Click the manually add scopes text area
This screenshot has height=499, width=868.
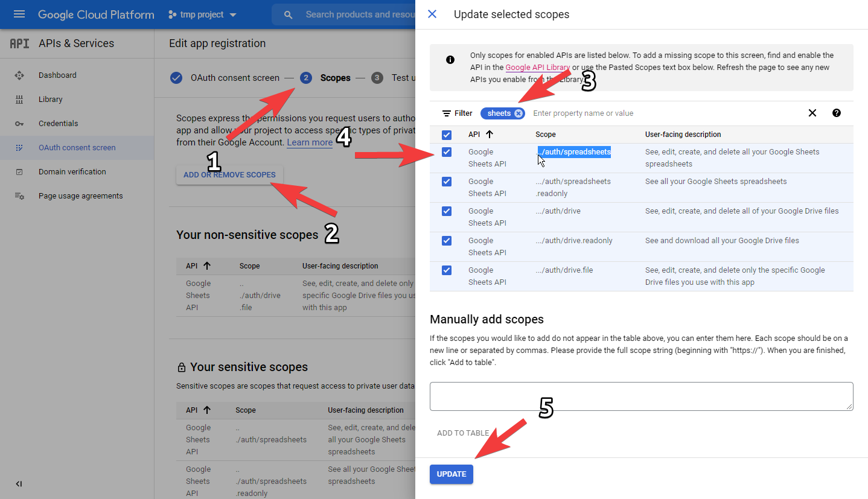pos(641,396)
